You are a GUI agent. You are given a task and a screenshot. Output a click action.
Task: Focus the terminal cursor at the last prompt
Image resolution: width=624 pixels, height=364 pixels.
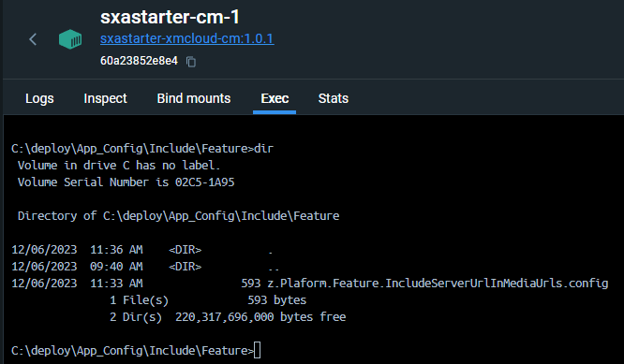pyautogui.click(x=258, y=351)
